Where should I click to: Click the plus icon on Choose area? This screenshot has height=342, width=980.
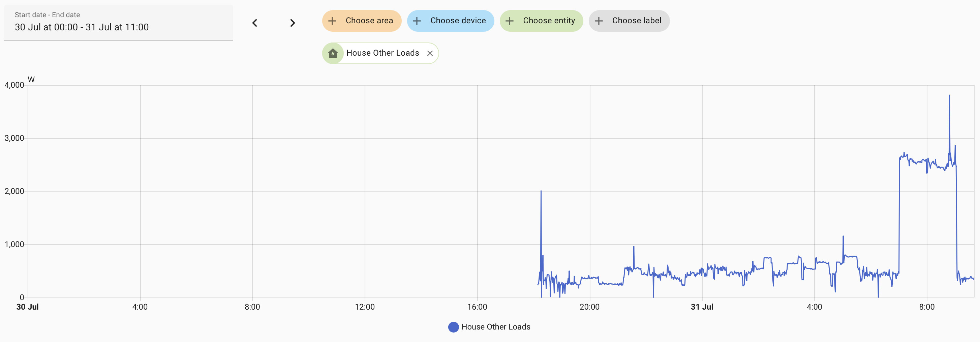coord(332,21)
